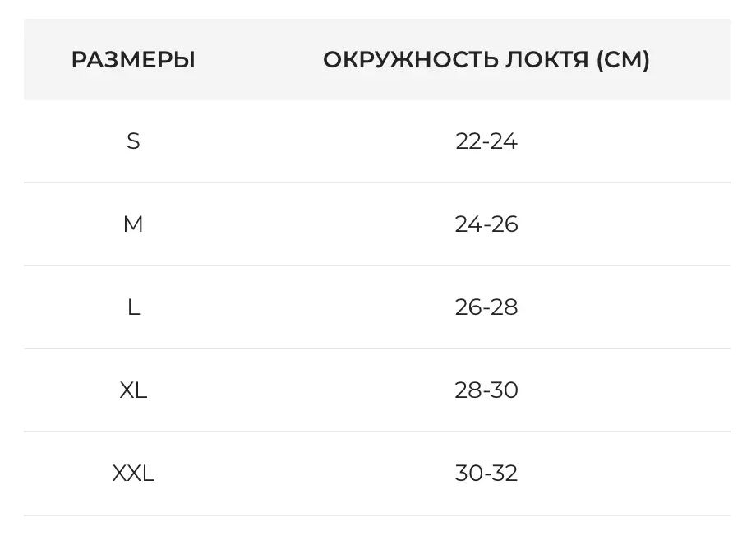
Task: Click the gray table header row
Action: pos(247,60)
